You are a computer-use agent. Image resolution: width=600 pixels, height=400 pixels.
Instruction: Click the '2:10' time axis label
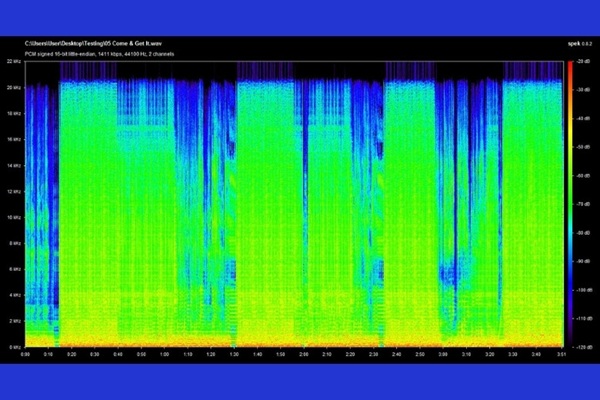[327, 354]
